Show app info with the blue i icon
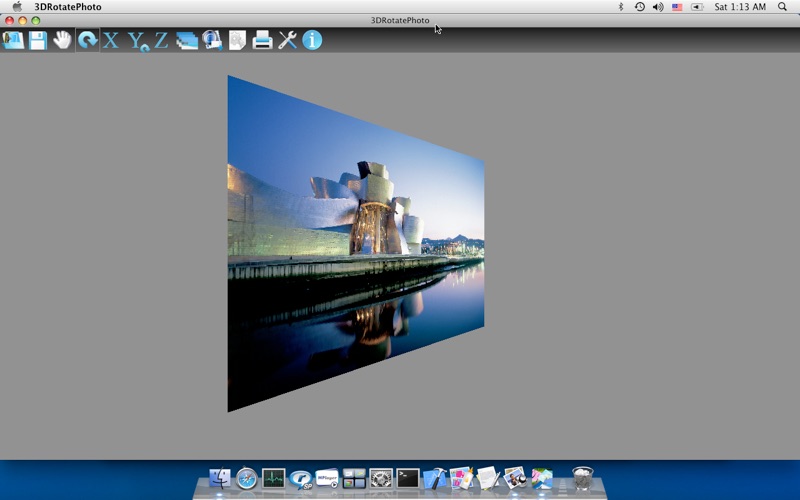This screenshot has width=800, height=500. click(312, 40)
